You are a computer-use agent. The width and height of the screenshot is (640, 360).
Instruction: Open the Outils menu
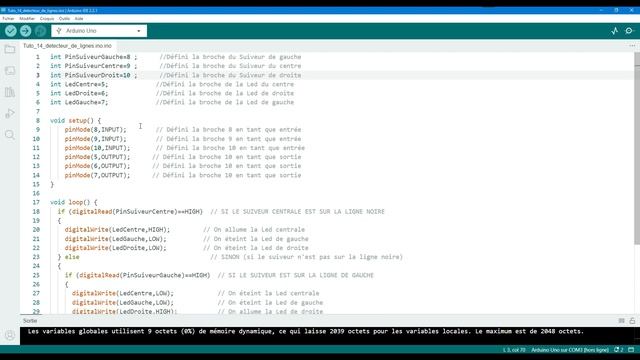[64, 18]
